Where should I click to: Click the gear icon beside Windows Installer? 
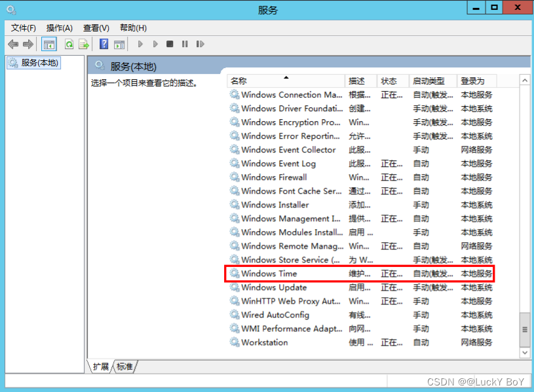tap(235, 204)
